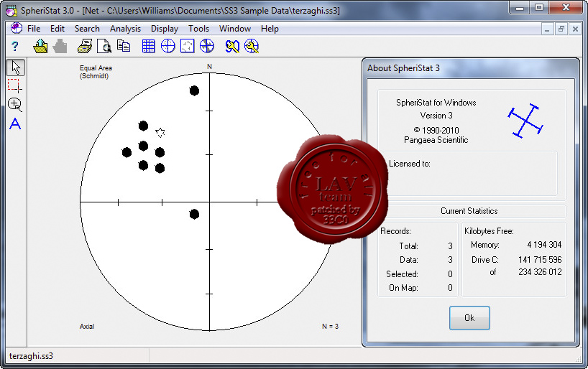The width and height of the screenshot is (588, 369).
Task: Click the "Axial" label below the net
Action: point(87,327)
